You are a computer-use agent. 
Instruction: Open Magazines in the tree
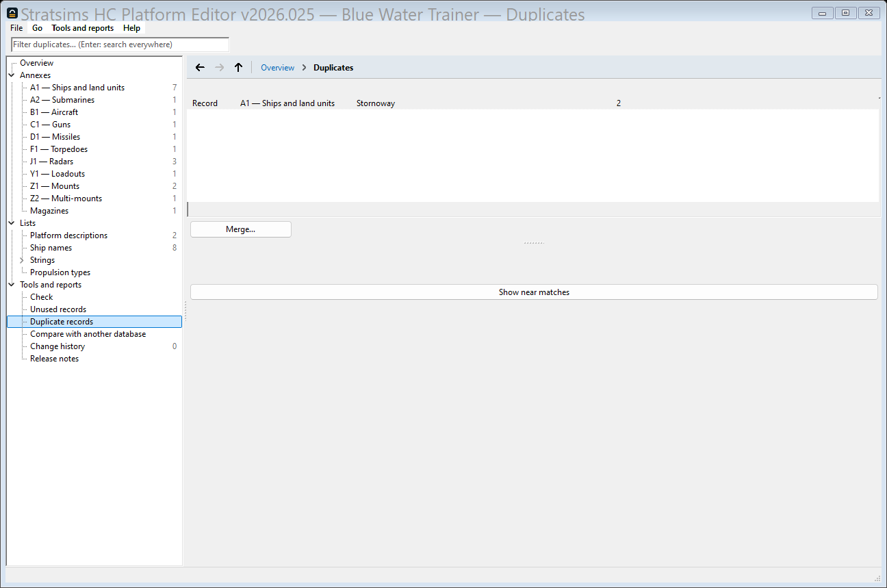(x=49, y=211)
